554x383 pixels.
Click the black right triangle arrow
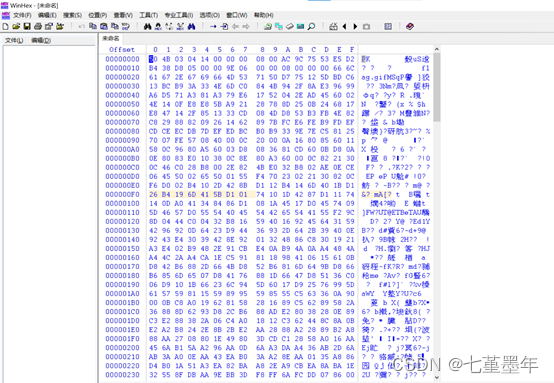(x=355, y=26)
